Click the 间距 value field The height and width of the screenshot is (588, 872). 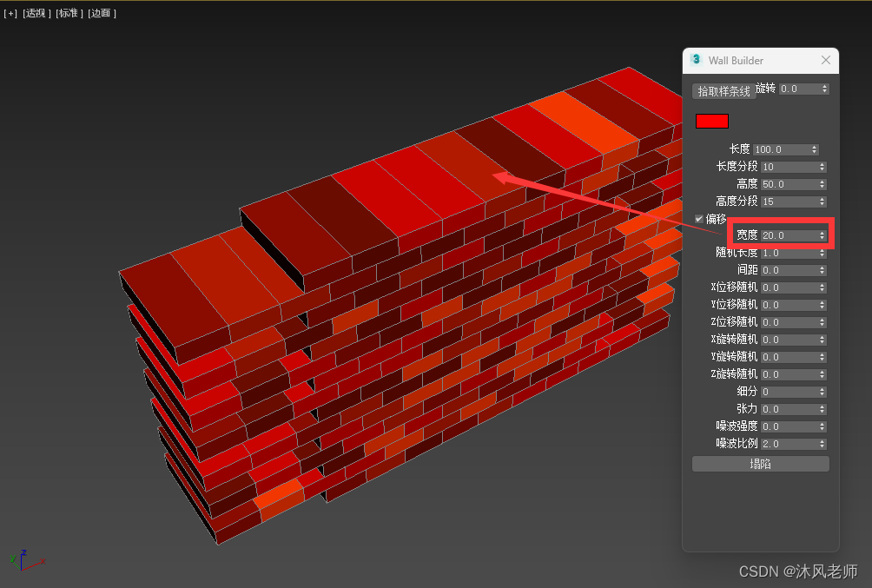pyautogui.click(x=789, y=270)
